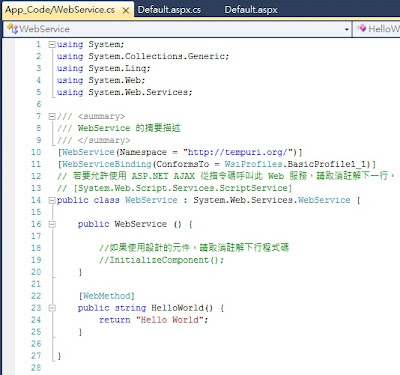Click the "Hello World" string literal
Image resolution: width=400 pixels, height=375 pixels.
coord(170,320)
